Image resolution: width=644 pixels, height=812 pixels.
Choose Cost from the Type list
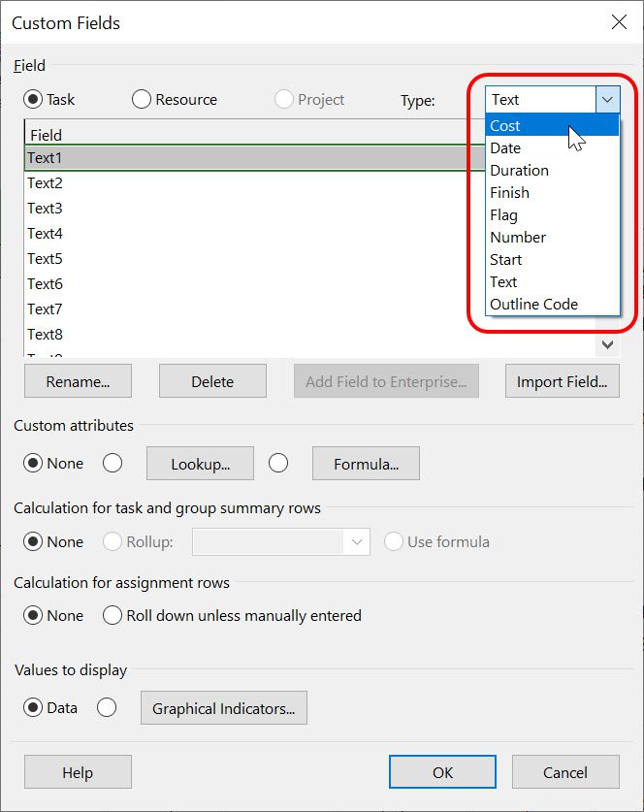[x=552, y=125]
